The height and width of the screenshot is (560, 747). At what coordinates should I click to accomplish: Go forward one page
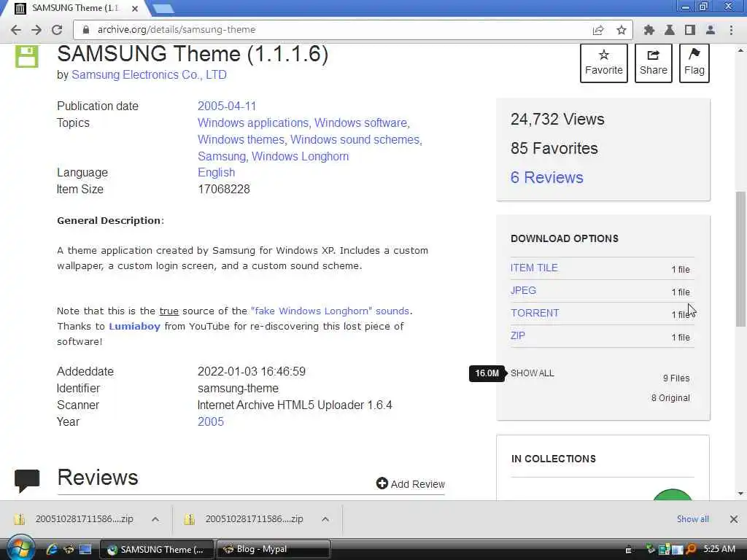pyautogui.click(x=36, y=30)
